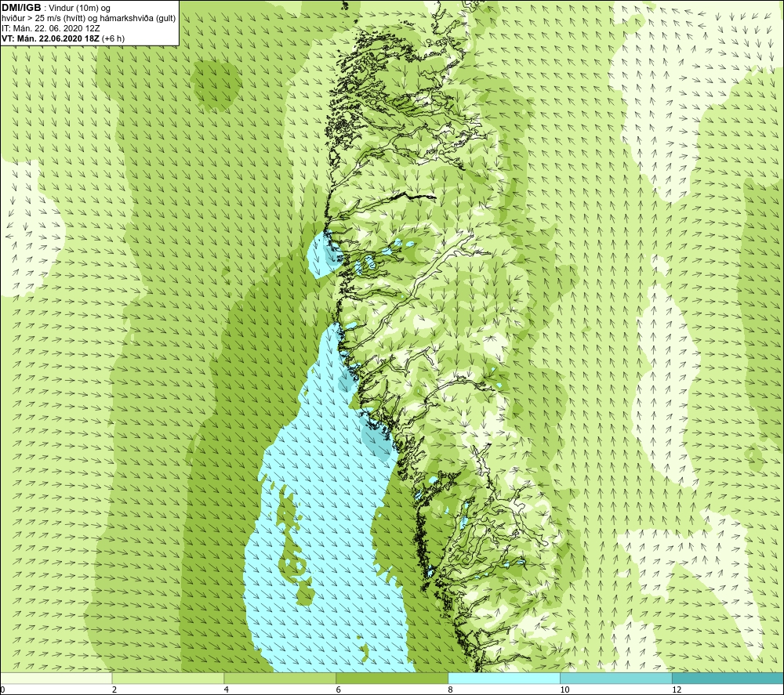784x695 pixels.
Task: Click the scale label '2'
Action: click(114, 690)
